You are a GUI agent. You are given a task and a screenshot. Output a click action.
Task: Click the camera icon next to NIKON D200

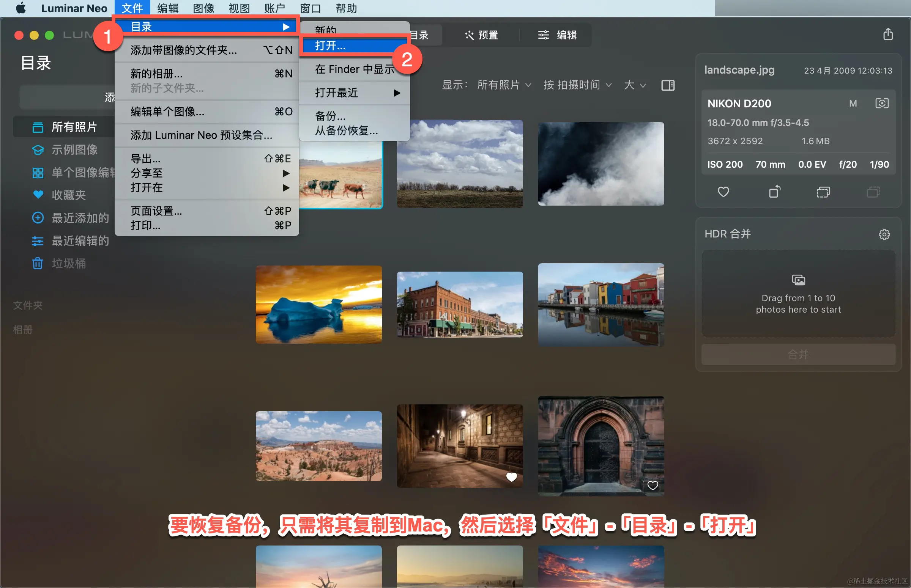[882, 104]
